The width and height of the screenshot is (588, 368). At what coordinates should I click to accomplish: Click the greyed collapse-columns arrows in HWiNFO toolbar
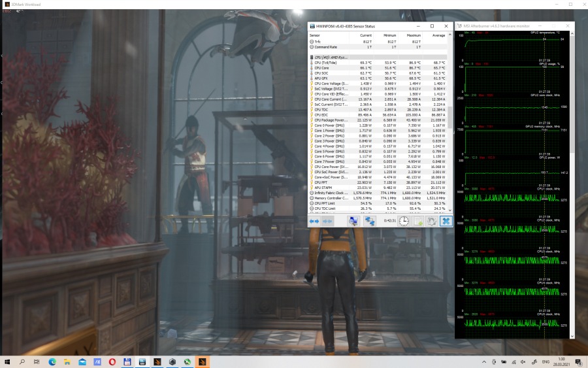(327, 222)
